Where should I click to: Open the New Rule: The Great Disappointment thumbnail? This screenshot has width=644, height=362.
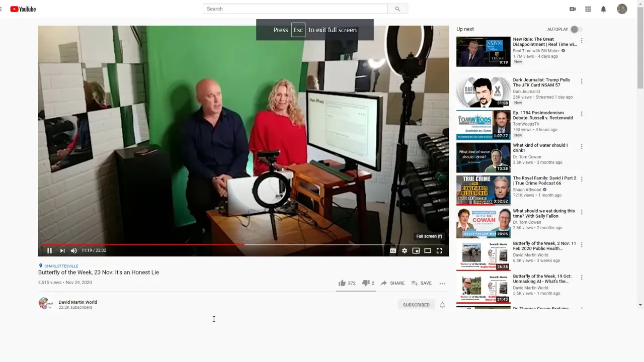click(x=484, y=52)
